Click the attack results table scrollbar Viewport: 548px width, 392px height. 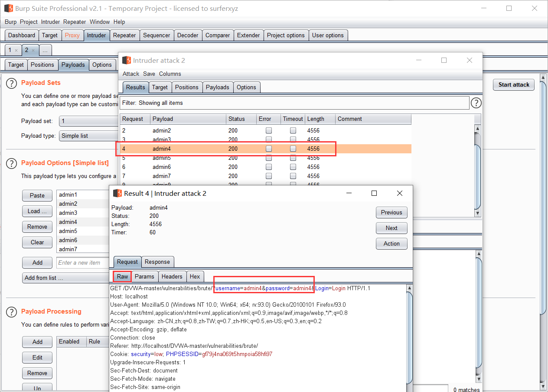tap(477, 171)
